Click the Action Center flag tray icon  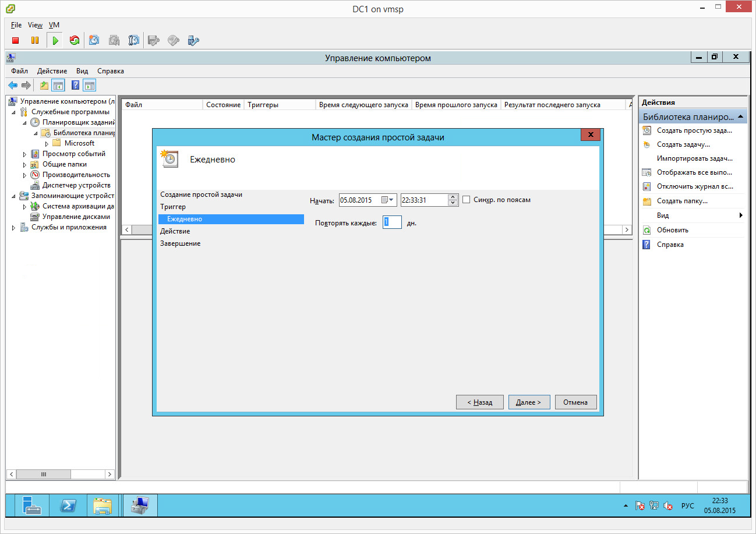[x=640, y=505]
